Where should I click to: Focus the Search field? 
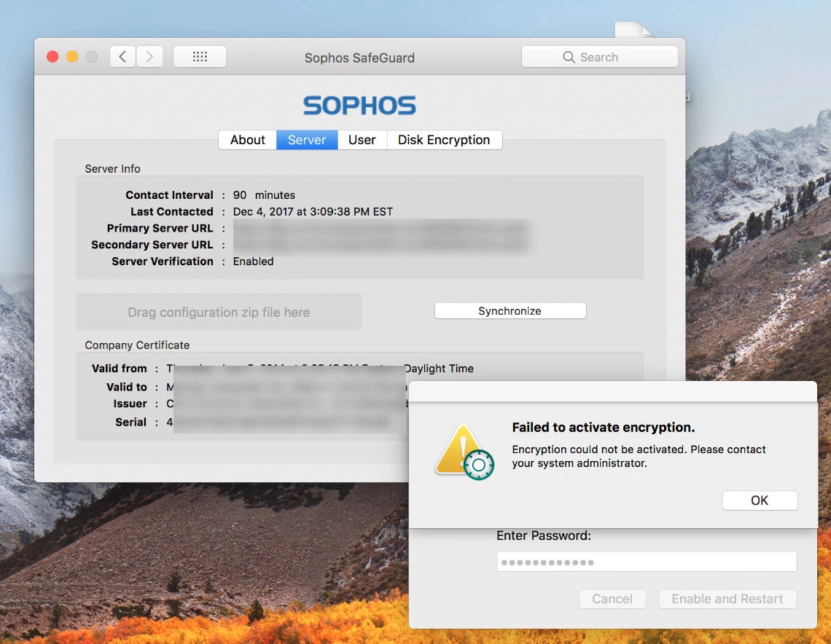599,57
